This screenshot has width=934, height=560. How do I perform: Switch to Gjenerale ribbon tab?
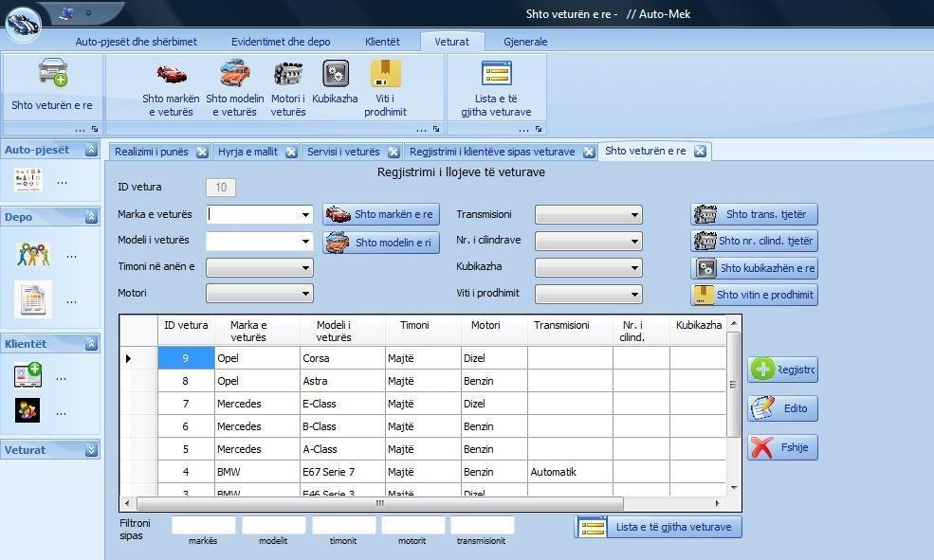pyautogui.click(x=525, y=42)
